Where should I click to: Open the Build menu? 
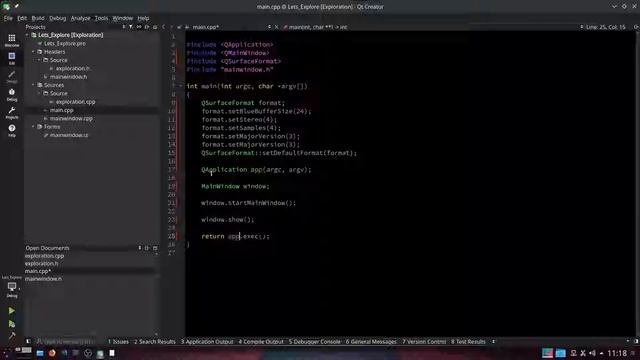[38, 18]
